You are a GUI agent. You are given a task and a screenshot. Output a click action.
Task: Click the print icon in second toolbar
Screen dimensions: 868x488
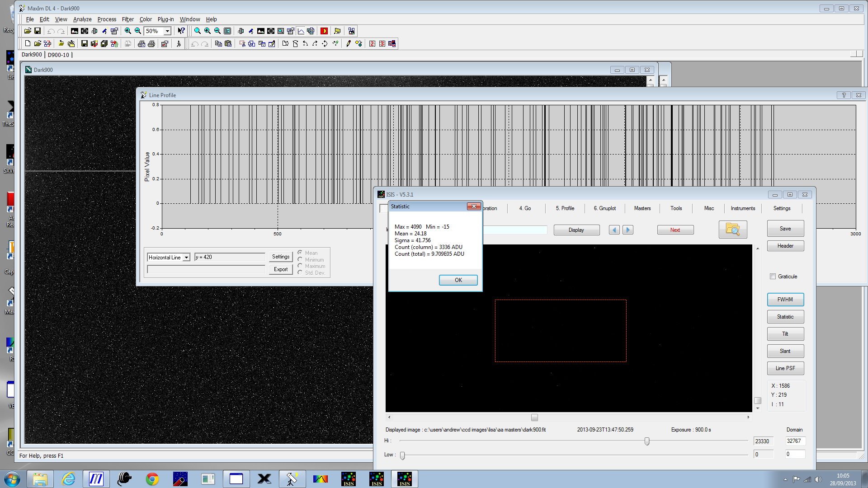click(x=151, y=43)
